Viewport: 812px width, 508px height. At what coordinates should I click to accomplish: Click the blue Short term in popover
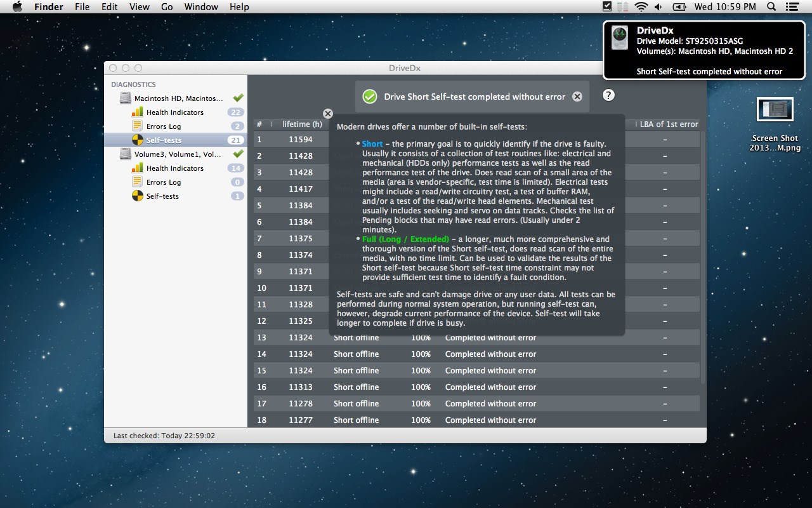372,144
